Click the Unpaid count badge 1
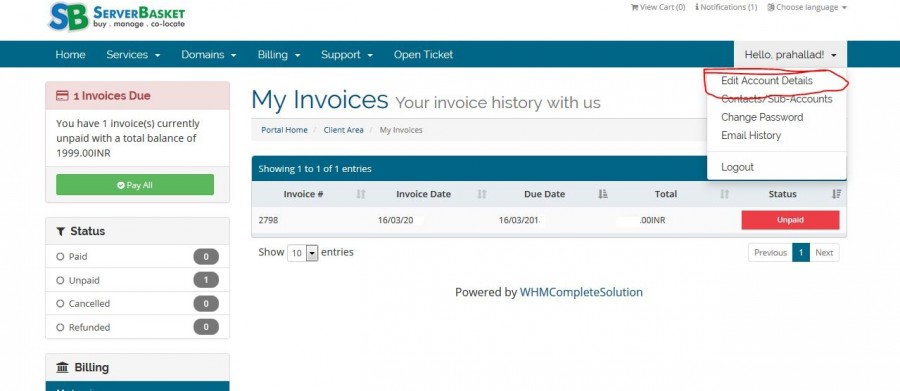The image size is (900, 391). (x=206, y=280)
